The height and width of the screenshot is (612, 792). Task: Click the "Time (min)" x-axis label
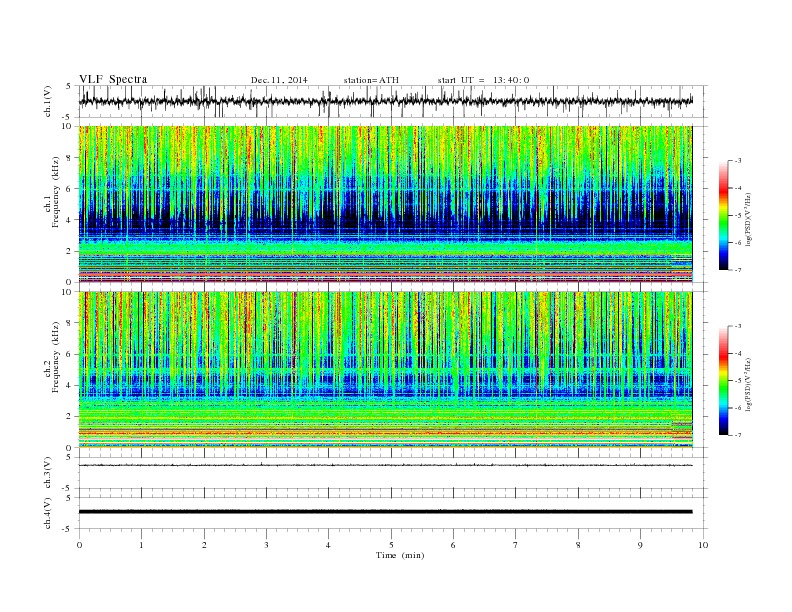click(x=400, y=555)
